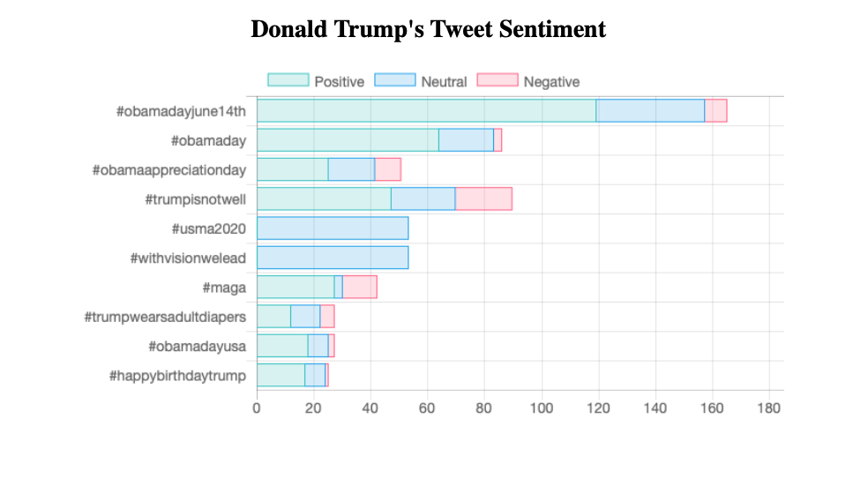Select the #withvisionwelead neutral bar
Image resolution: width=868 pixels, height=486 pixels.
pyautogui.click(x=333, y=258)
